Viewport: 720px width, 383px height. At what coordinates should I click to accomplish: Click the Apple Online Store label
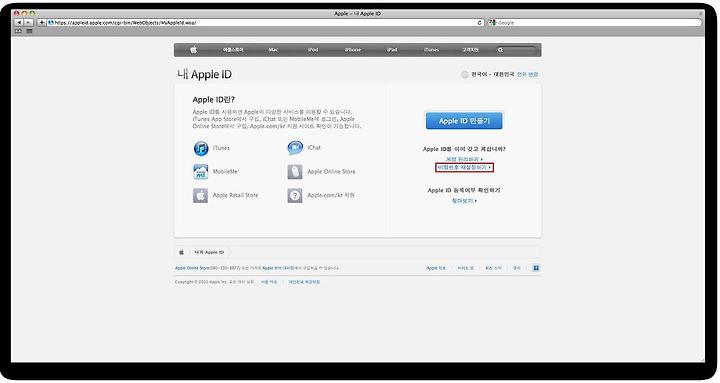pyautogui.click(x=332, y=172)
